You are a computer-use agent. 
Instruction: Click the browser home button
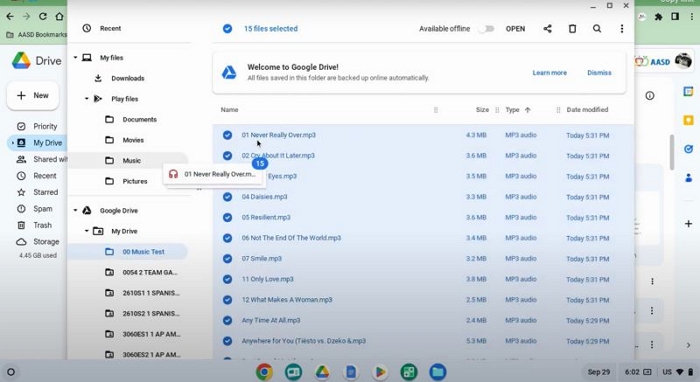pos(59,17)
